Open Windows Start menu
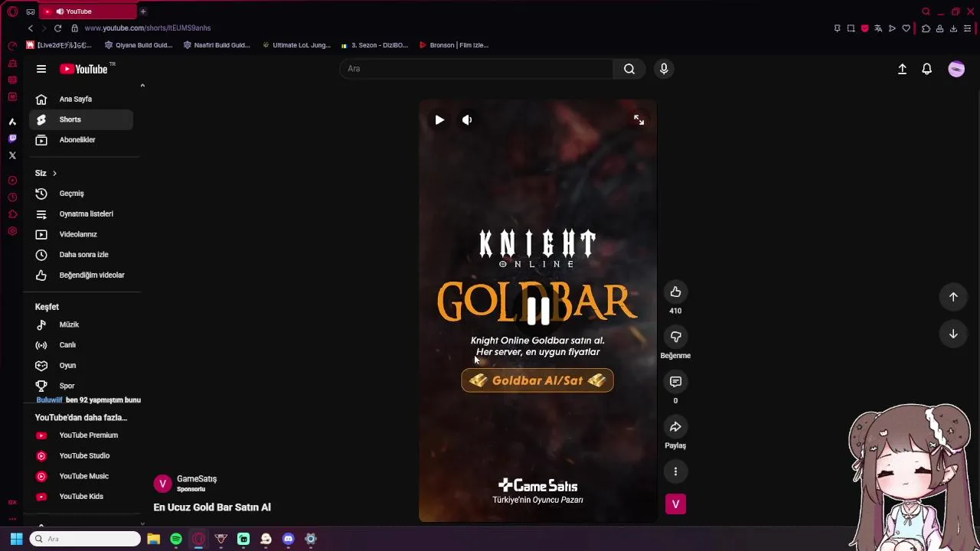The width and height of the screenshot is (980, 551). (x=16, y=539)
